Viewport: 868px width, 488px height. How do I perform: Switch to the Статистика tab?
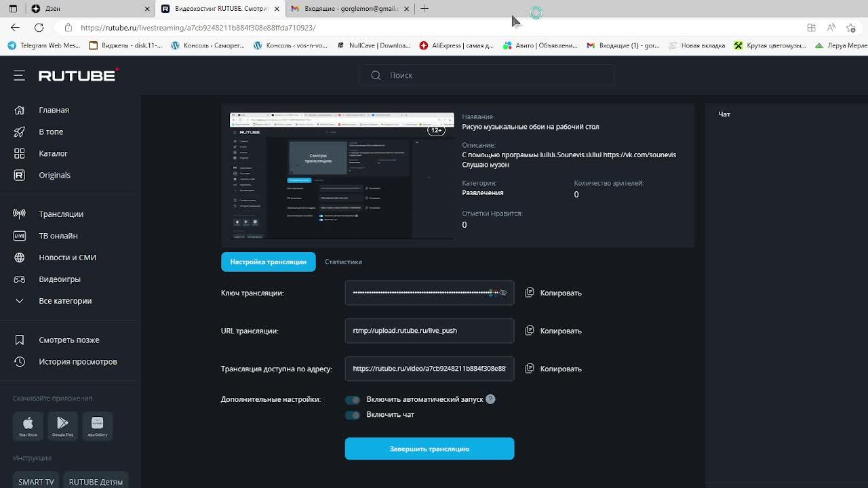click(344, 262)
